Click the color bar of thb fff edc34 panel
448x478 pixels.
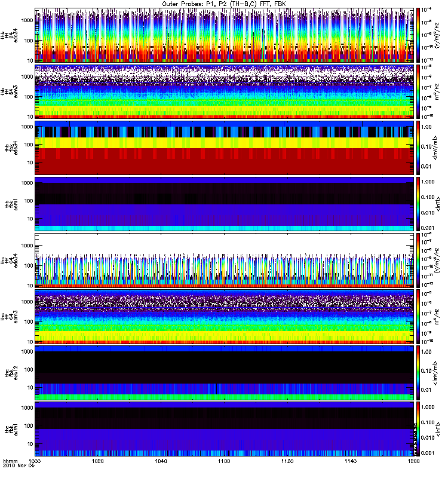(x=418, y=35)
